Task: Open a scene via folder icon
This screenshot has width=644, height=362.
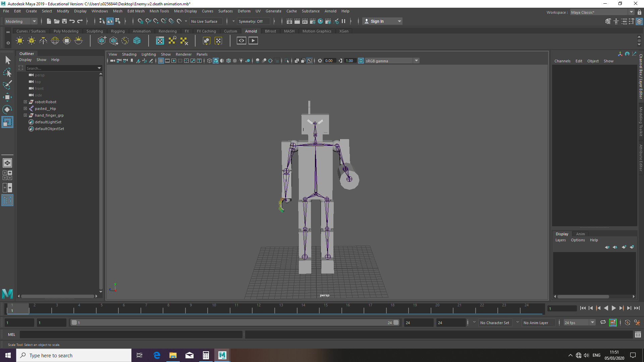Action: pyautogui.click(x=57, y=21)
